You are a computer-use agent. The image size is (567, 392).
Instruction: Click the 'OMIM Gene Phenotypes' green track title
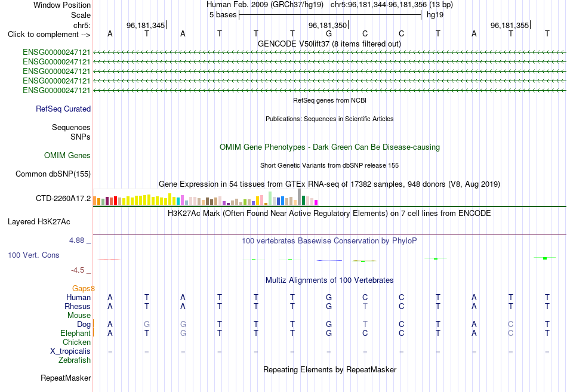pos(329,147)
